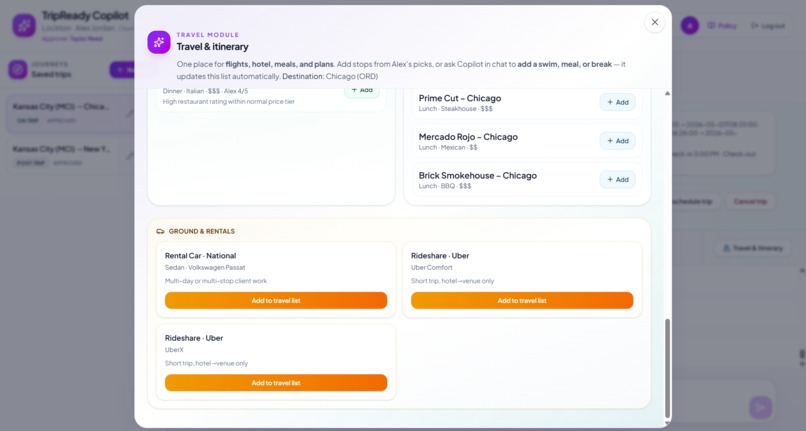Click 'Destination: Chicago (ORD)' text

pos(330,76)
